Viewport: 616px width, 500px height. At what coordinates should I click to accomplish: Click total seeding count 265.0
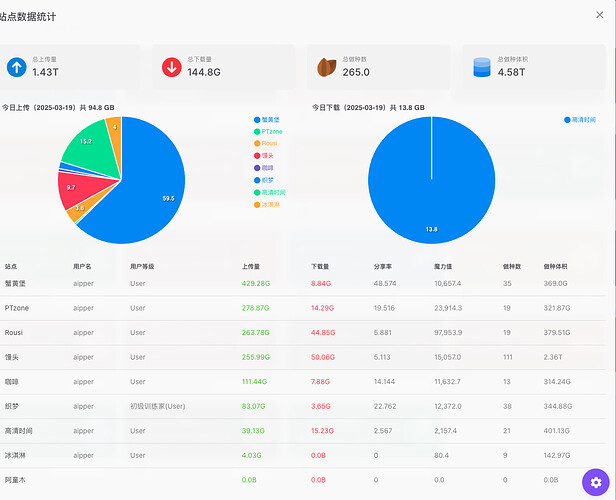[x=356, y=72]
